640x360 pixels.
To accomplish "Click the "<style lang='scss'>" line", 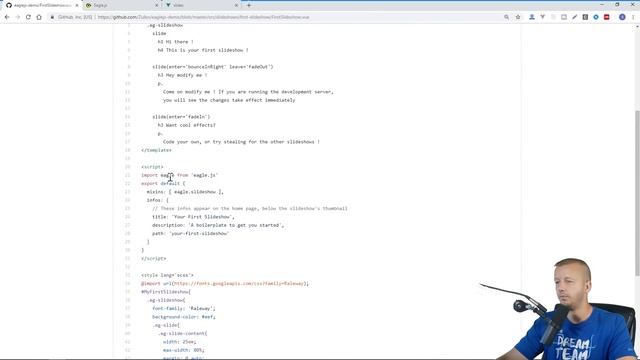I will tap(167, 275).
